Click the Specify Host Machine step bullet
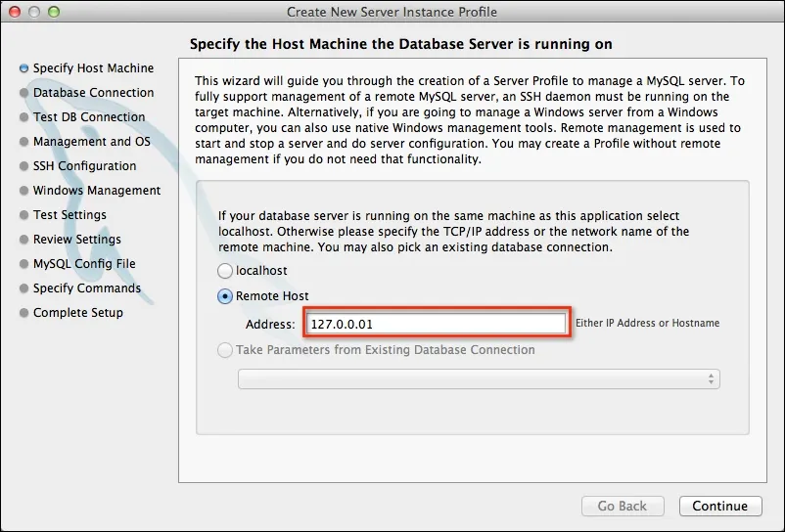 click(x=23, y=68)
